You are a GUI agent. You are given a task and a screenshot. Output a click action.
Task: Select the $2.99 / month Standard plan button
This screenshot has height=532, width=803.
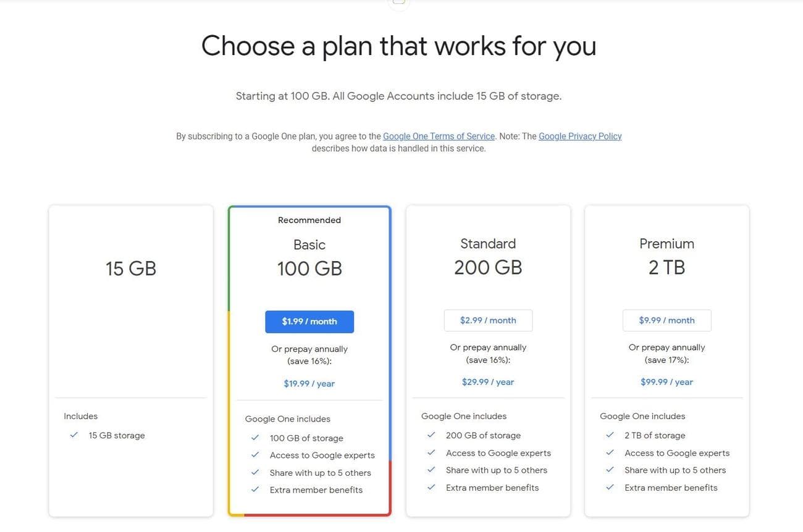point(488,320)
